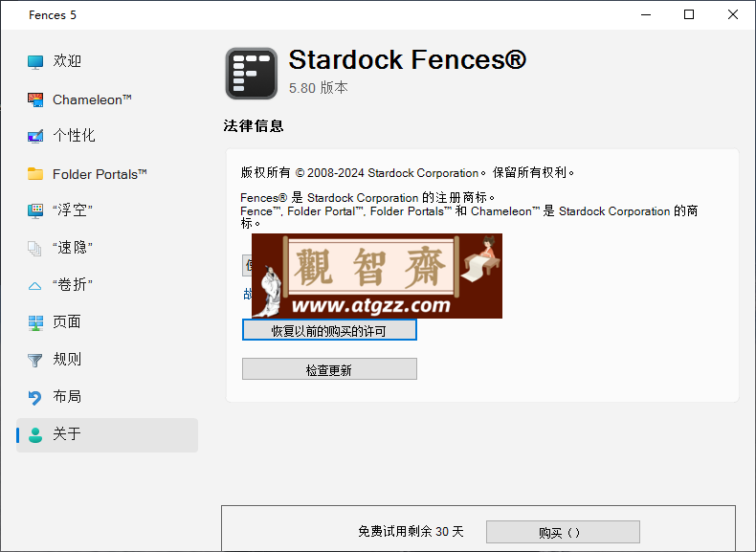Click the Chameleon sunset monitor icon
The height and width of the screenshot is (552, 756).
pos(35,99)
